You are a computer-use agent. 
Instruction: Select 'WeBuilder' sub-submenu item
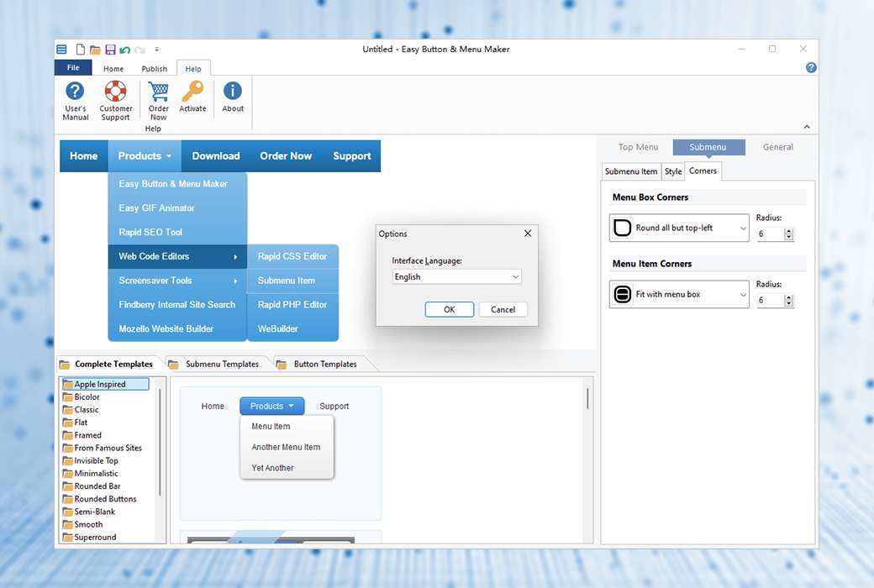292,328
